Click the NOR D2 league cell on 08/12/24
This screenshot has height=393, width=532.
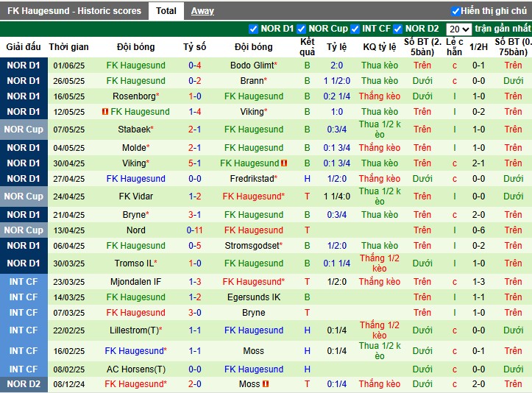pos(24,384)
